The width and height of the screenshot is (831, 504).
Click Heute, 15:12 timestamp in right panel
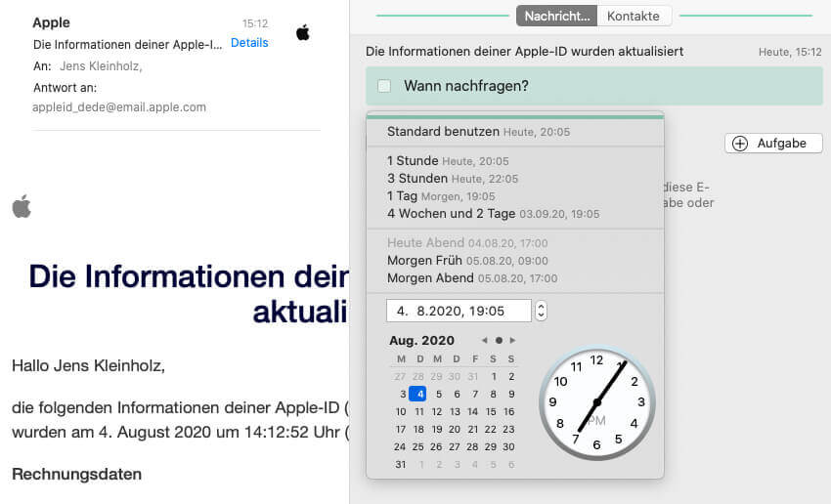790,52
